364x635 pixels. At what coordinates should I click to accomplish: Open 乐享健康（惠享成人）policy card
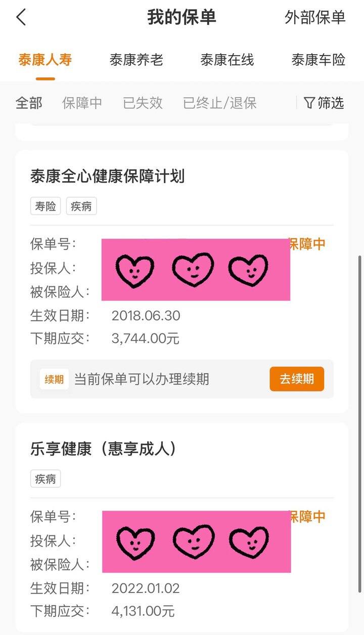182,527
